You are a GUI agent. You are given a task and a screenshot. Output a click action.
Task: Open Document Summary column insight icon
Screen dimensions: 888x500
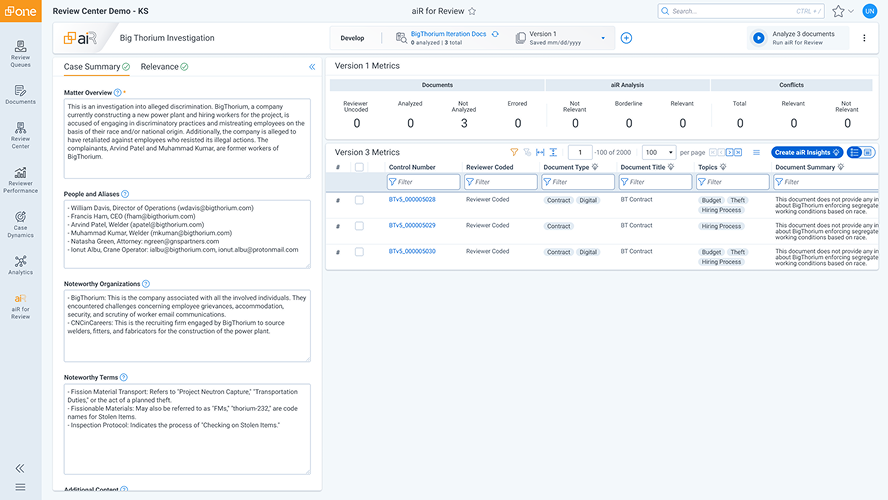click(840, 167)
